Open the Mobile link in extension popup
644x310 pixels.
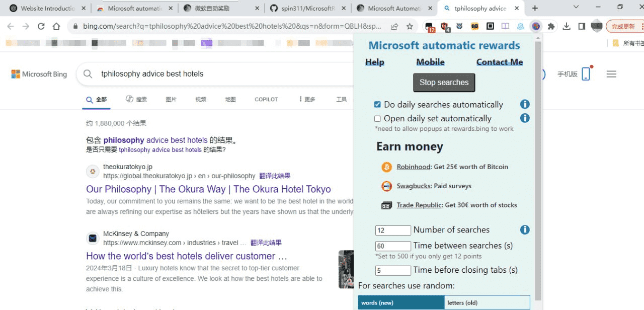click(x=430, y=62)
